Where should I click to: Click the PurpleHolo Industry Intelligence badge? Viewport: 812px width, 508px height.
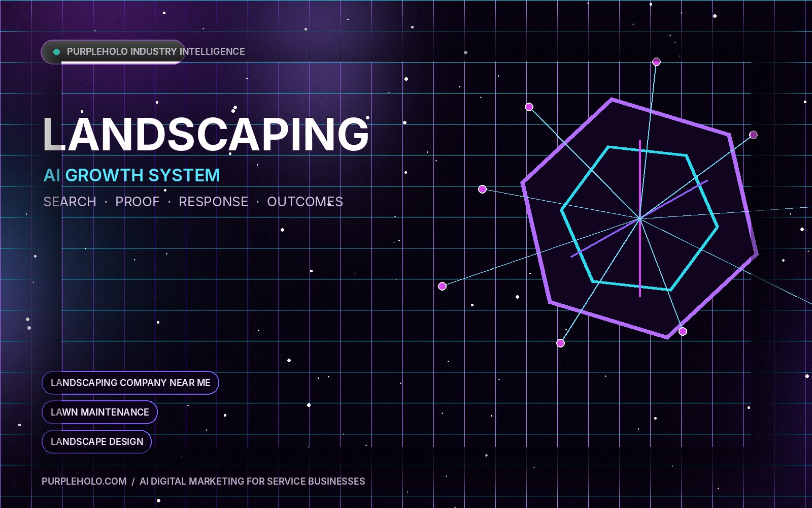[113, 52]
